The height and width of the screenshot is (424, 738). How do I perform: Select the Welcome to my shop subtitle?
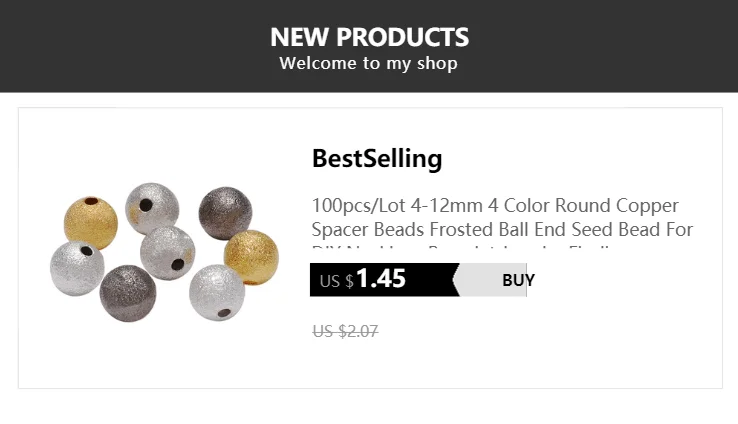tap(369, 64)
